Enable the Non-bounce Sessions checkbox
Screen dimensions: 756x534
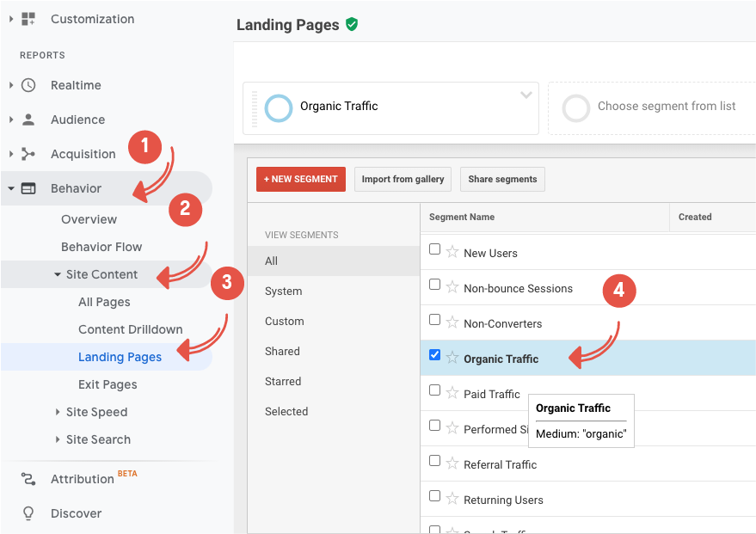click(x=434, y=285)
